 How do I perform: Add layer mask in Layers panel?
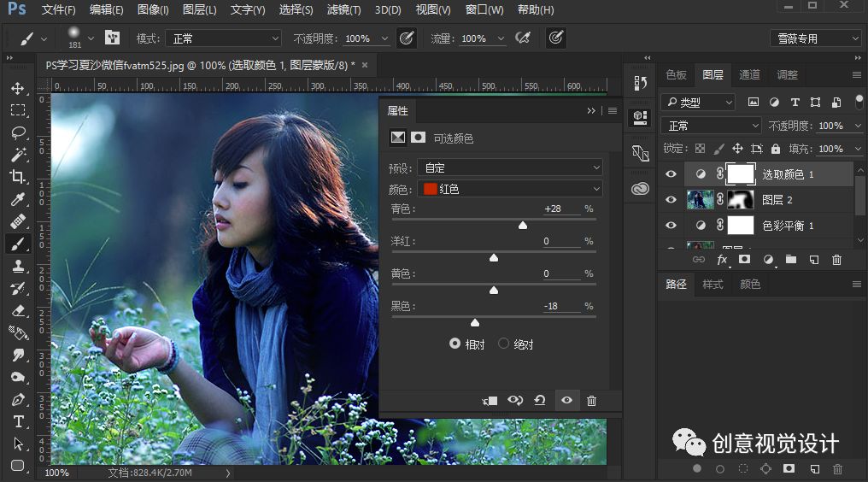pyautogui.click(x=745, y=259)
